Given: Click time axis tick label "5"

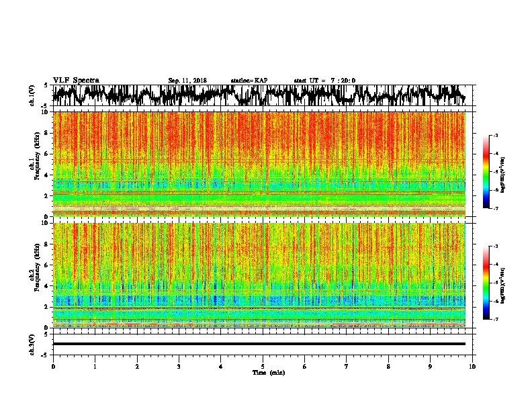Looking at the screenshot, I should coord(263,367).
